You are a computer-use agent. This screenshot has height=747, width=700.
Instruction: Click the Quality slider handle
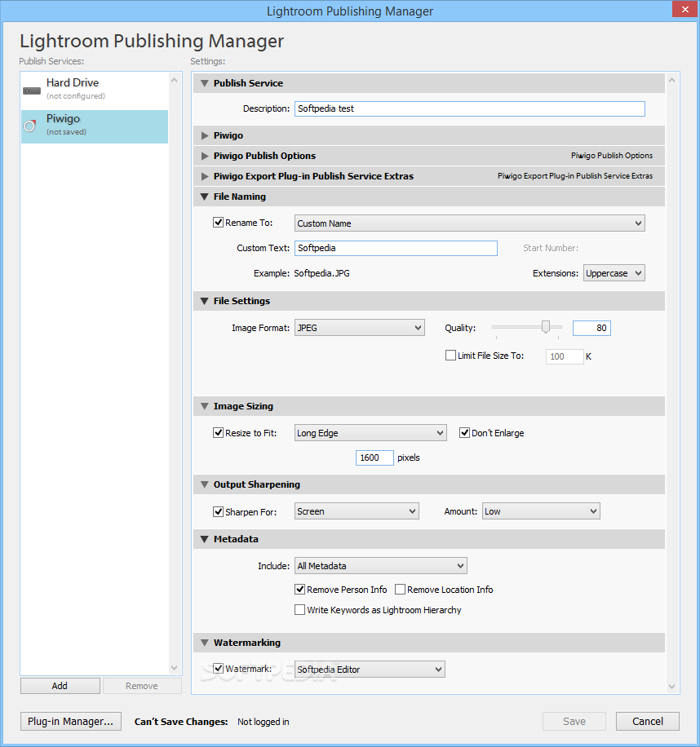pos(546,326)
